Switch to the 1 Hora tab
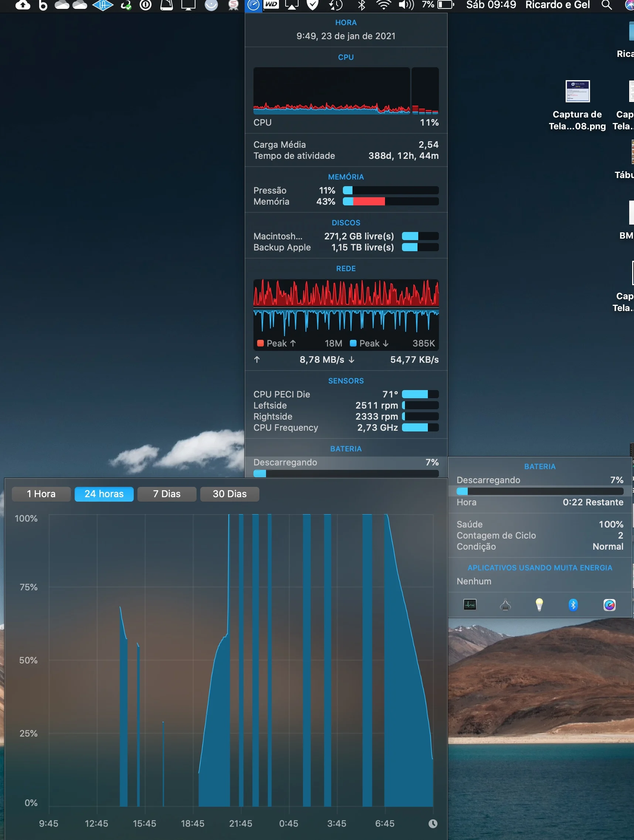 (41, 494)
